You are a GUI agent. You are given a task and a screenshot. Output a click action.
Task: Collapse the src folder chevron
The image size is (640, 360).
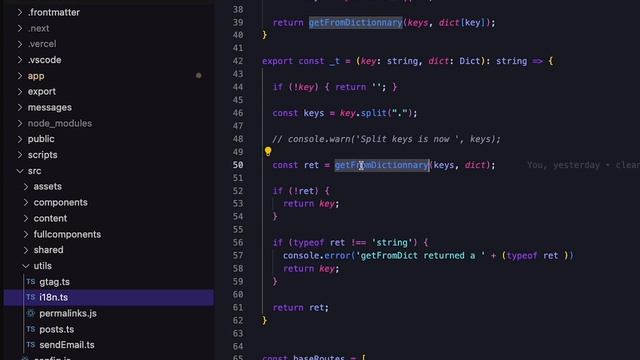click(x=20, y=171)
